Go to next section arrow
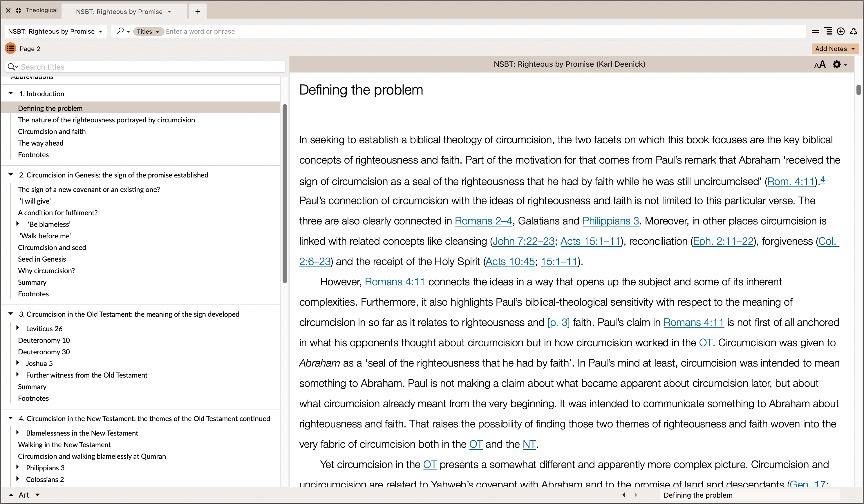 [636, 495]
